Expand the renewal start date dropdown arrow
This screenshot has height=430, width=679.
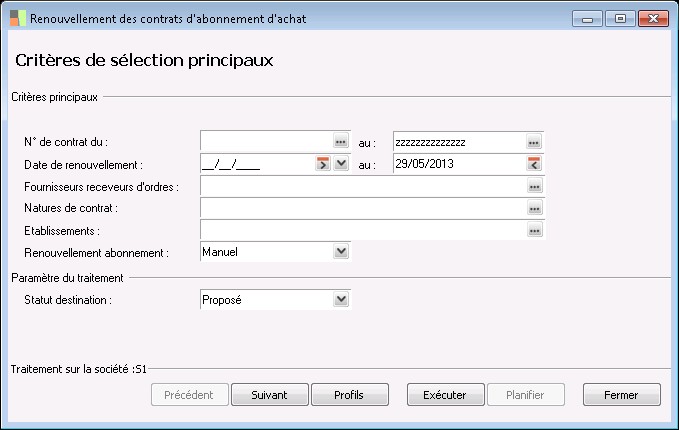click(x=341, y=164)
